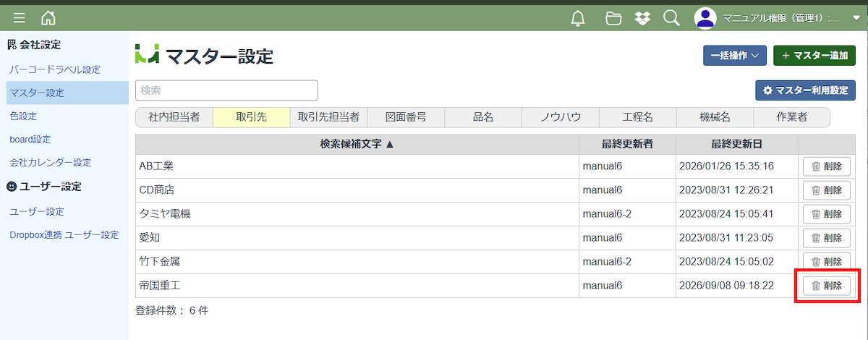Open 会社カレンダー設定 in sidebar
Viewport: 868px width, 340px height.
pos(51,163)
